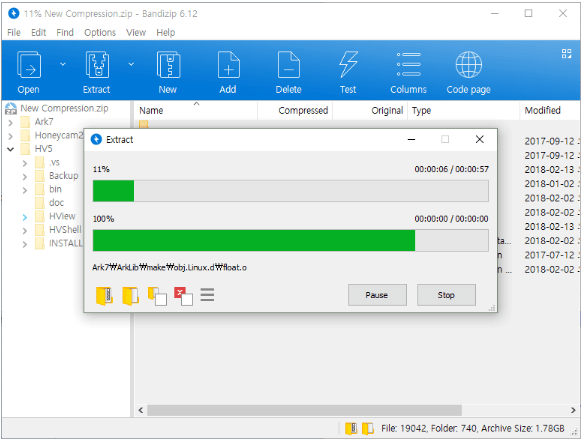
Task: Click the Add file toolbar icon
Action: coord(228,65)
